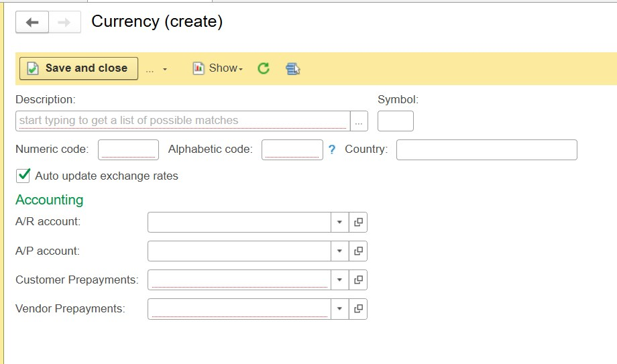Open the Show menu
617x364 pixels.
218,68
